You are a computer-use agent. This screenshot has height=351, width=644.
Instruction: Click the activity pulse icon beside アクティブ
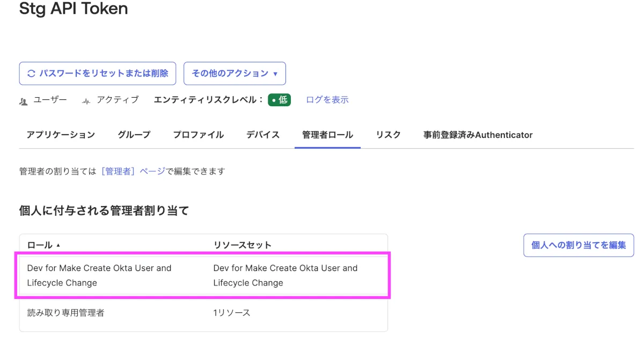86,101
